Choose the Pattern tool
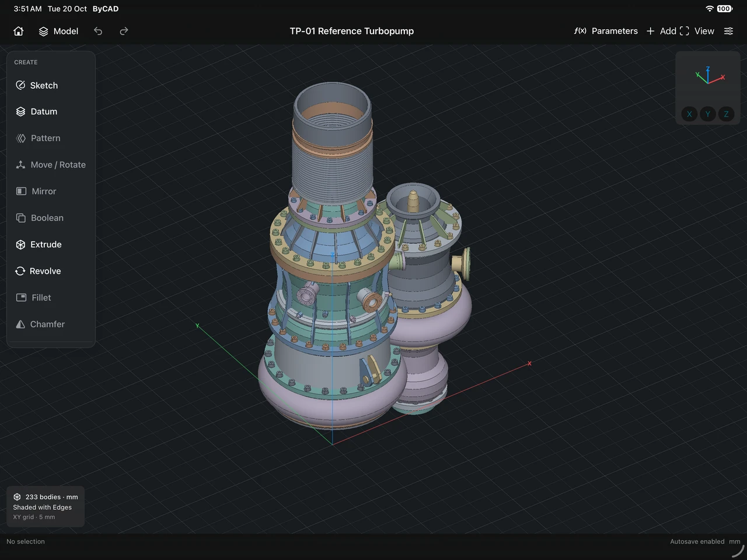The height and width of the screenshot is (560, 747). 51,138
